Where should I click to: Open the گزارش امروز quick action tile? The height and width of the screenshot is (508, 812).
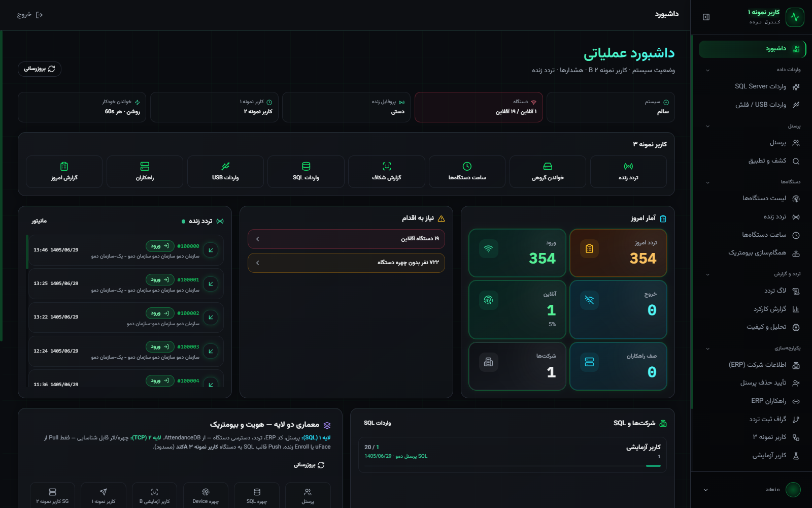(64, 172)
